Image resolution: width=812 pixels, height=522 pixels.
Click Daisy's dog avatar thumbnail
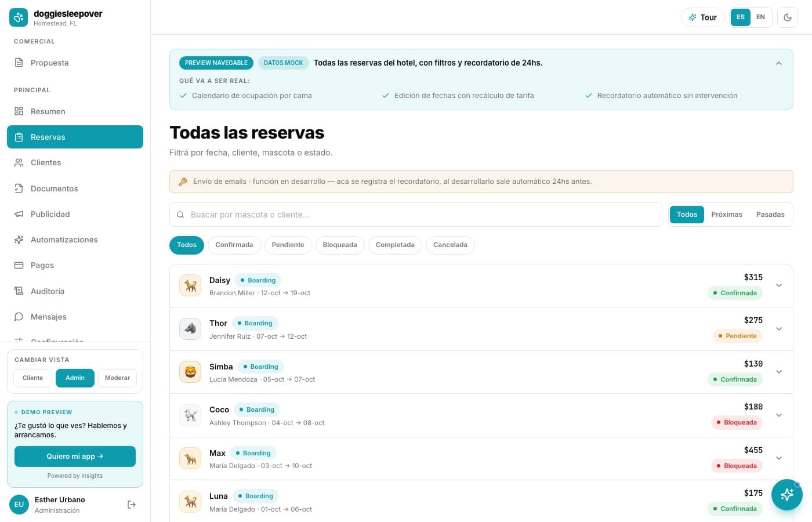coord(190,285)
